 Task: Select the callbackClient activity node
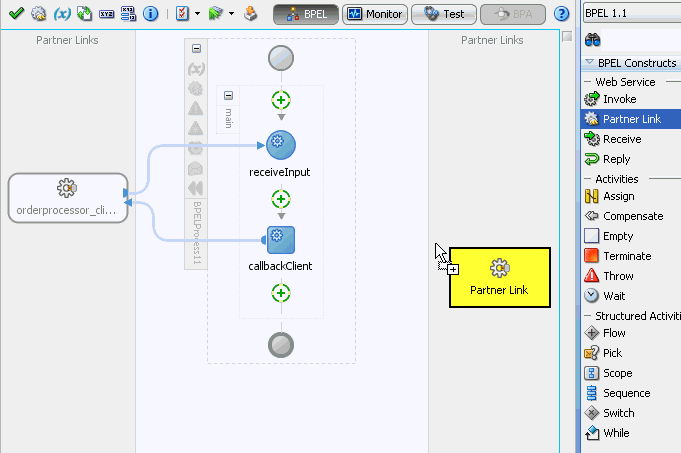click(x=281, y=240)
